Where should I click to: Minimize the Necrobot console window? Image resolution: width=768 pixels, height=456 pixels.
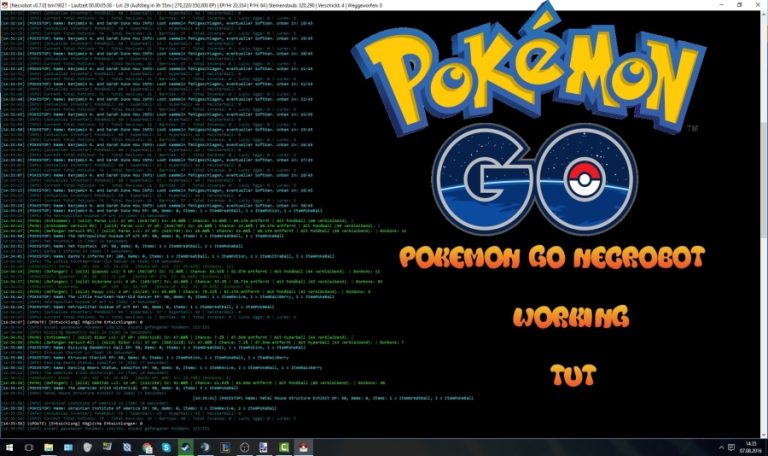tap(721, 4)
